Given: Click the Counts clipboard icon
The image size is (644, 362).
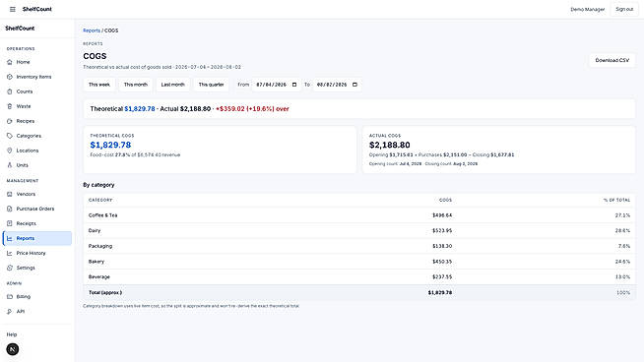Looking at the screenshot, I should pos(10,91).
